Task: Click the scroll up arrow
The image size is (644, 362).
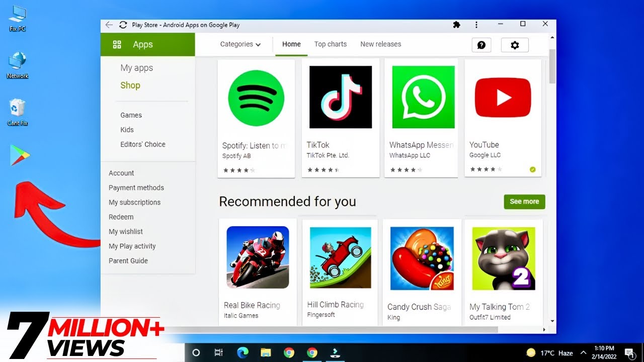Action: click(552, 38)
